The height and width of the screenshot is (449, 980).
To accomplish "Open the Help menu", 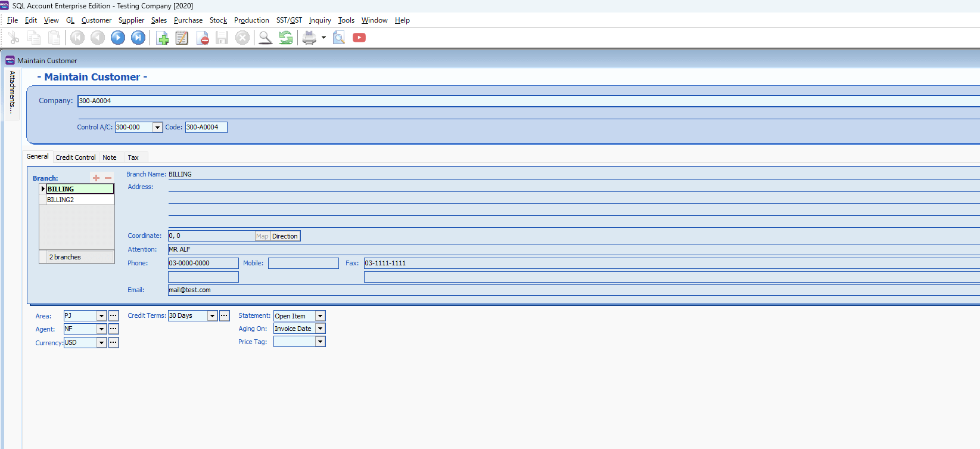I will (402, 20).
